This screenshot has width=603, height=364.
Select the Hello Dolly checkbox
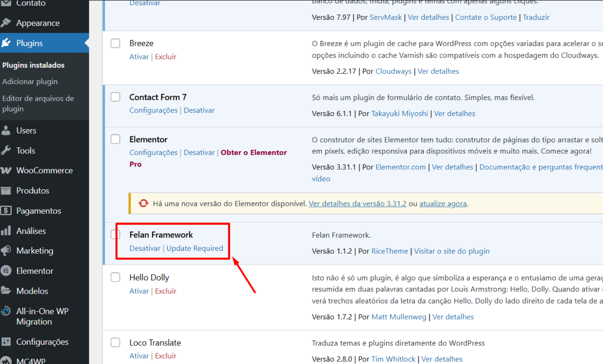[115, 277]
